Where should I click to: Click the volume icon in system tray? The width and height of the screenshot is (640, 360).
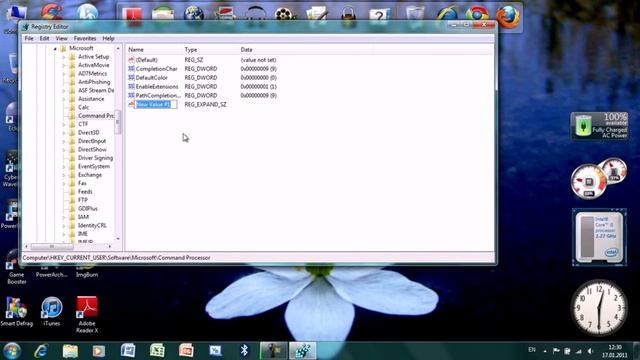click(x=590, y=351)
